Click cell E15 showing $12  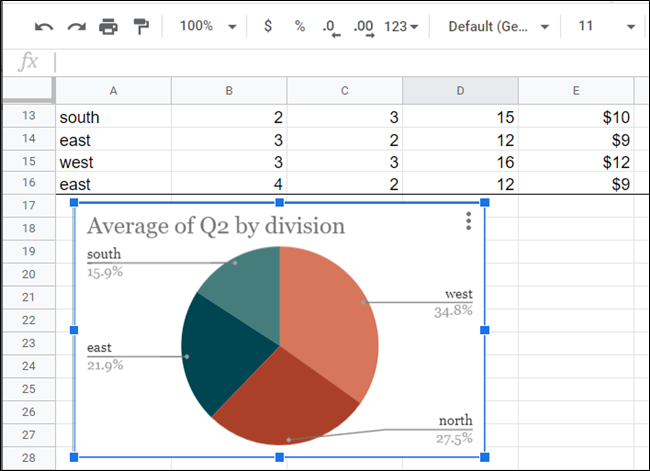(x=576, y=162)
